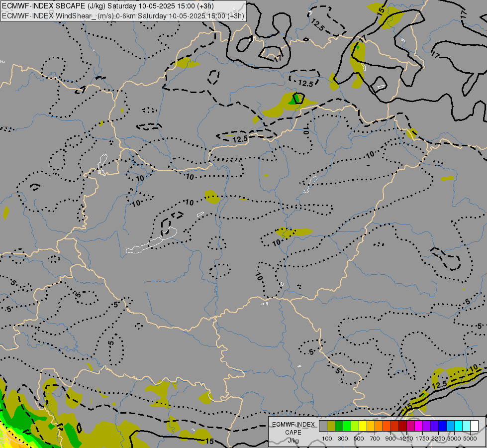Select the lime yellow-green legend swatch
The width and height of the screenshot is (487, 448).
click(x=355, y=426)
